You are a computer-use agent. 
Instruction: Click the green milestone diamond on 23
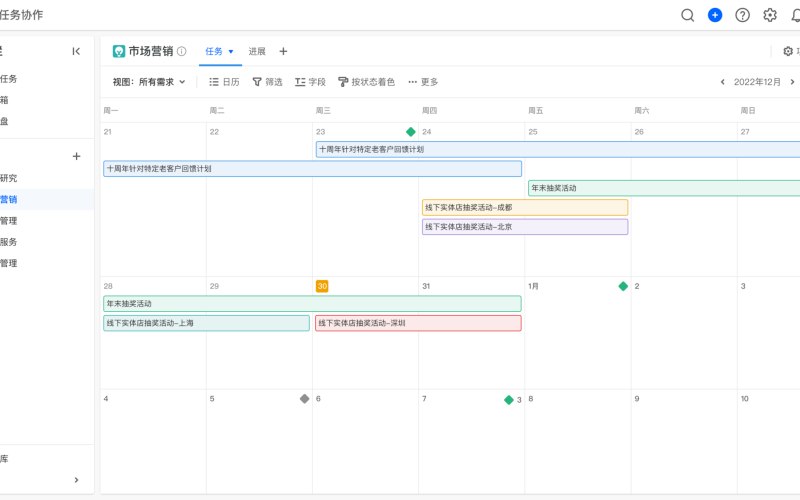[x=411, y=132]
